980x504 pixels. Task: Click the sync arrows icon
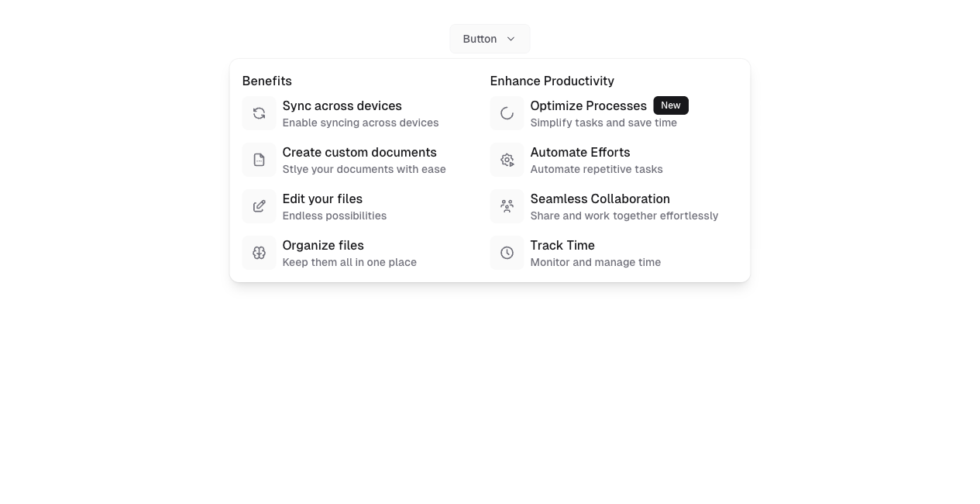pos(259,113)
